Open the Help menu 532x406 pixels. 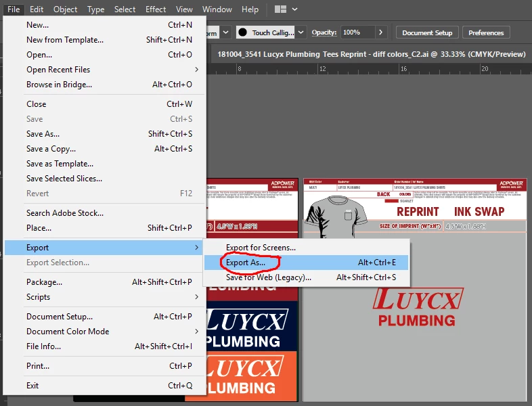coord(250,9)
